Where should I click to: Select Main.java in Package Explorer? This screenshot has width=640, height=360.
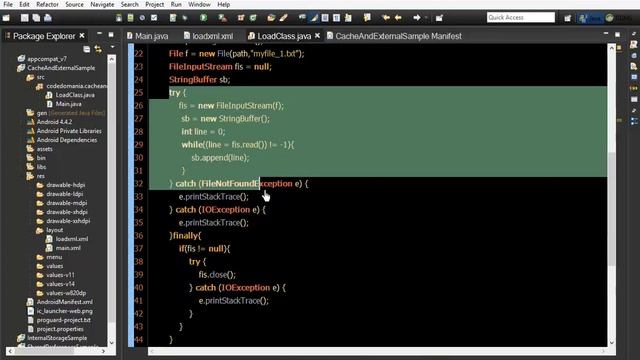[x=64, y=104]
